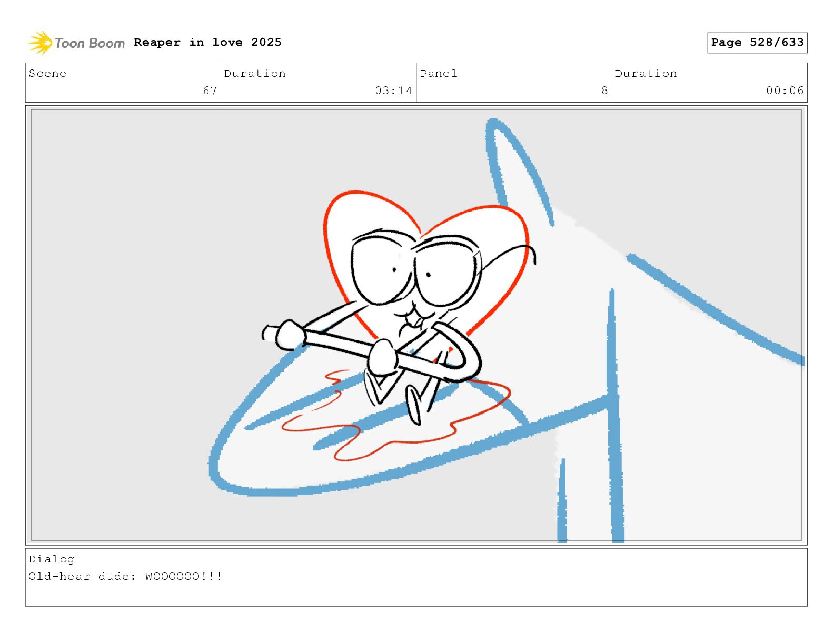Click the 'Panel' label

[x=439, y=74]
